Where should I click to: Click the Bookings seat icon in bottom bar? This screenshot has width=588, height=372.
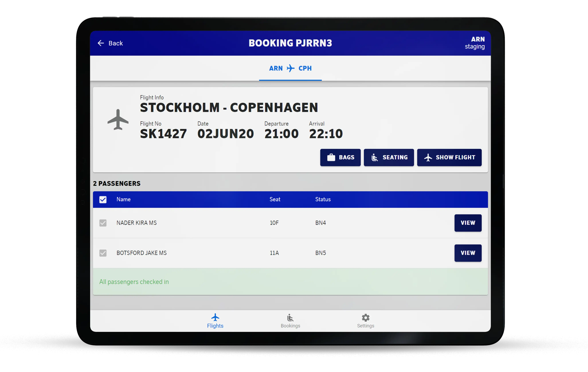tap(290, 318)
